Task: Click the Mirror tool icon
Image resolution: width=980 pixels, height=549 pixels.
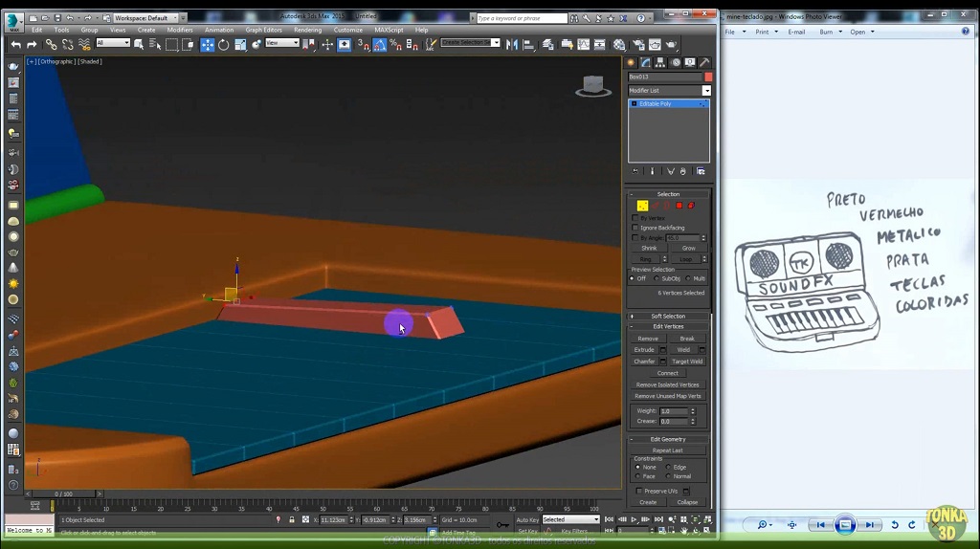Action: (511, 45)
